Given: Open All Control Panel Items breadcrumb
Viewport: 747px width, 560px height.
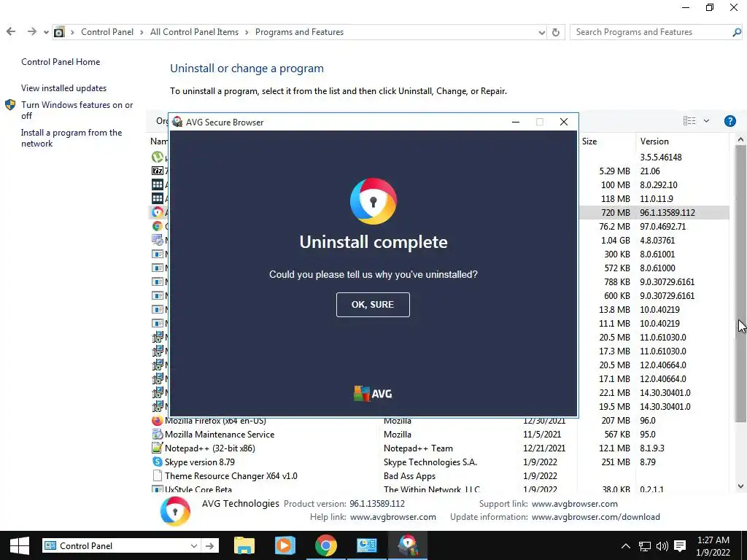Looking at the screenshot, I should [x=194, y=32].
